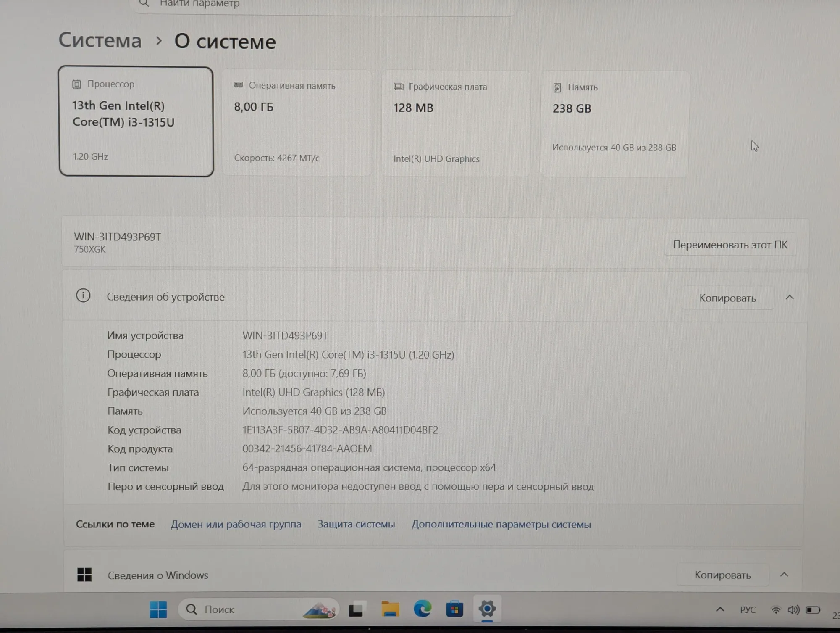
Task: Open Дополнительные параметры системы link
Action: tap(501, 525)
